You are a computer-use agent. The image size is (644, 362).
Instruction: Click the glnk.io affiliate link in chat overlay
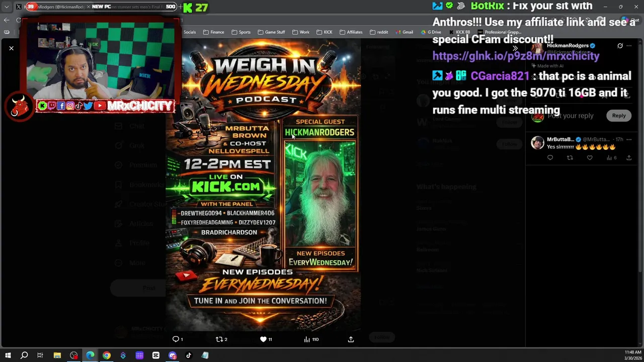click(x=516, y=56)
